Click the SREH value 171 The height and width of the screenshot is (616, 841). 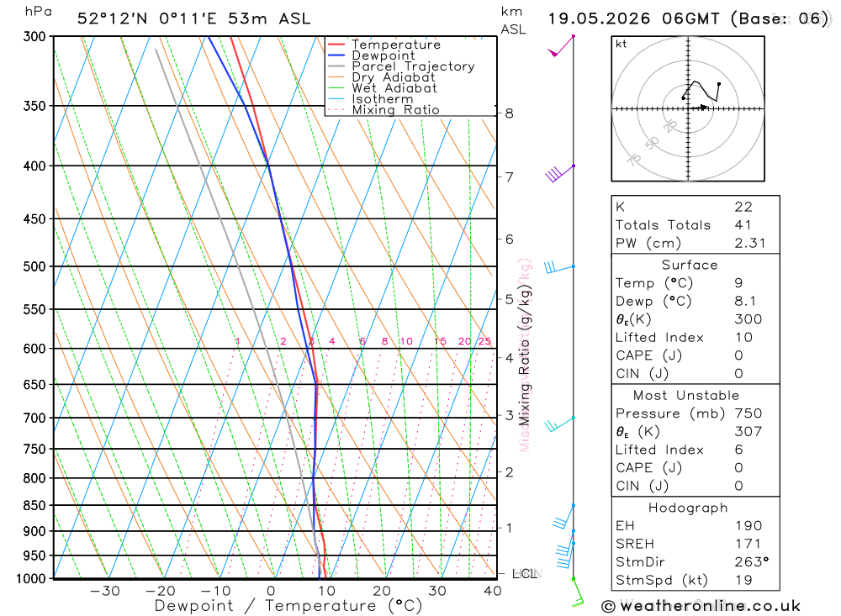tap(748, 545)
